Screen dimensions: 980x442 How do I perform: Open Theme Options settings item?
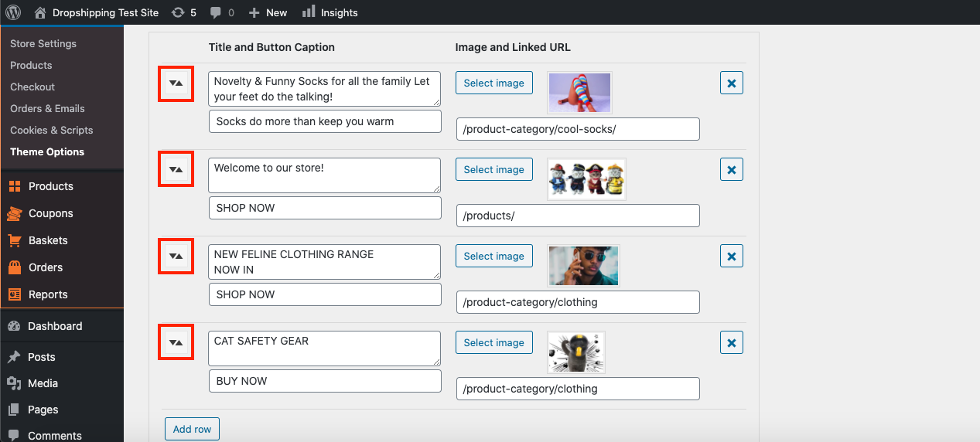click(x=47, y=151)
